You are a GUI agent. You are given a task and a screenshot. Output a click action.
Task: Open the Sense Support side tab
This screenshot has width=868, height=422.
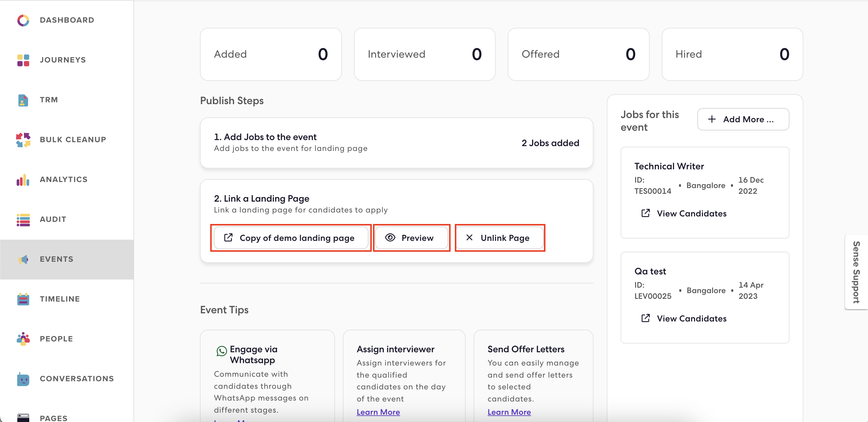click(x=856, y=272)
